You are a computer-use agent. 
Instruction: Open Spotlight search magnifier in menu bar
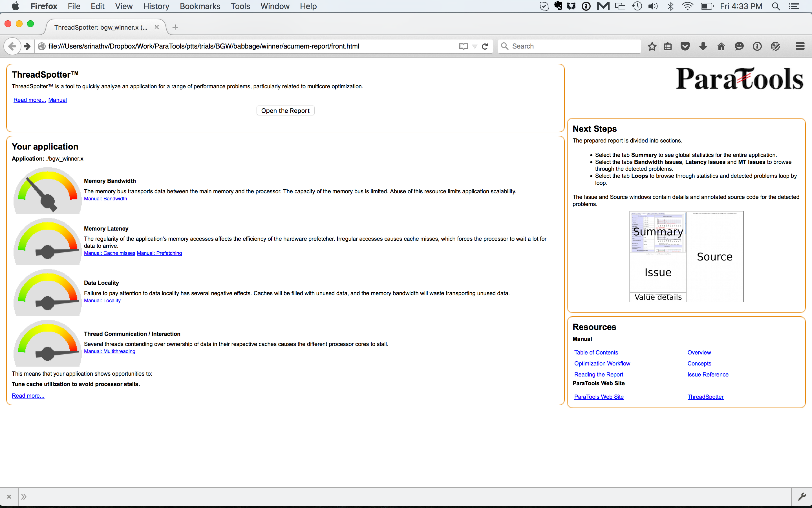pos(776,6)
